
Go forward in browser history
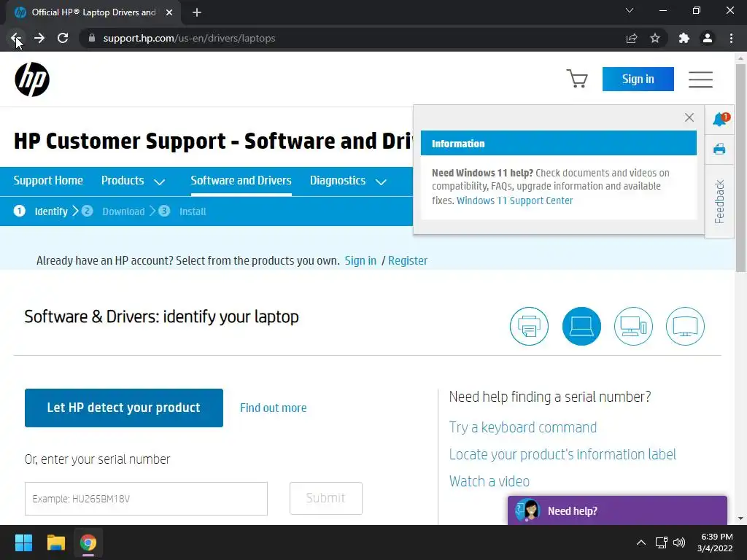click(x=39, y=38)
